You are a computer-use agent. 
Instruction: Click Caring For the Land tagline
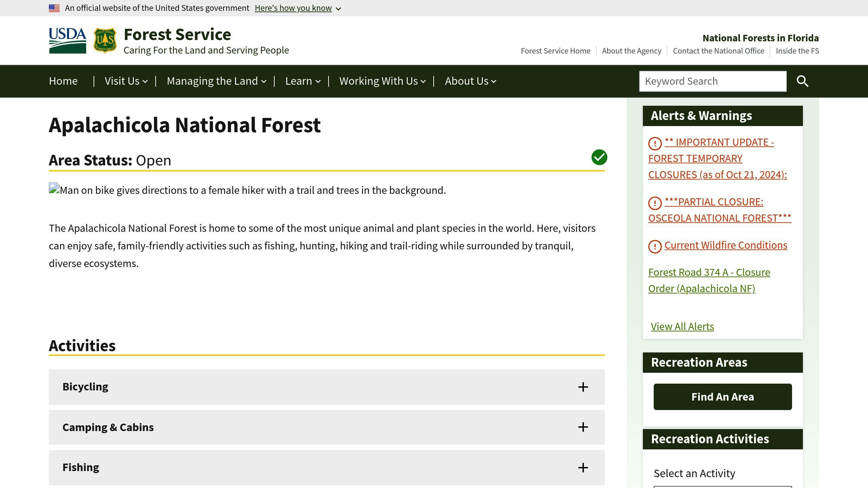pos(206,50)
